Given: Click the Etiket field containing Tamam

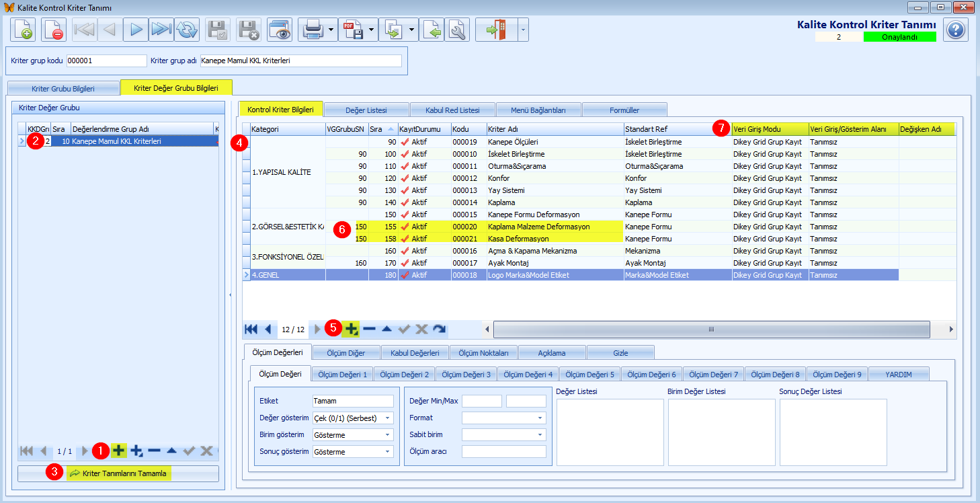Looking at the screenshot, I should [x=353, y=401].
